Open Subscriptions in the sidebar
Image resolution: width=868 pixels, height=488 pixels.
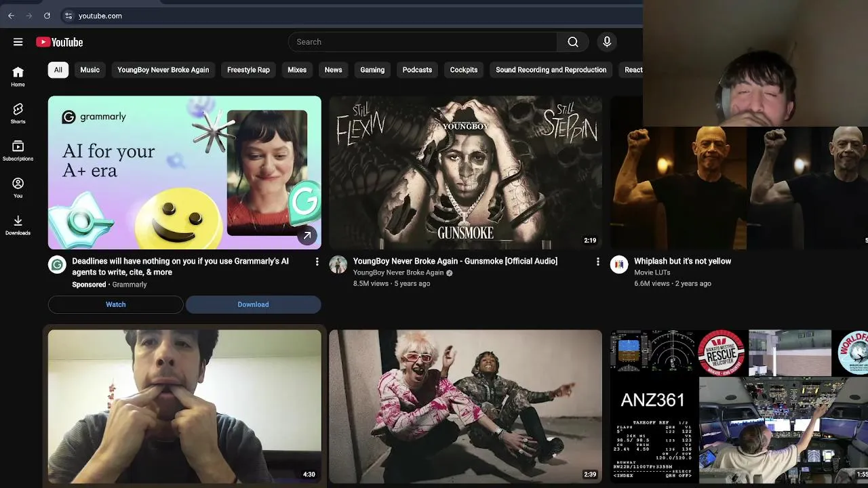(18, 150)
